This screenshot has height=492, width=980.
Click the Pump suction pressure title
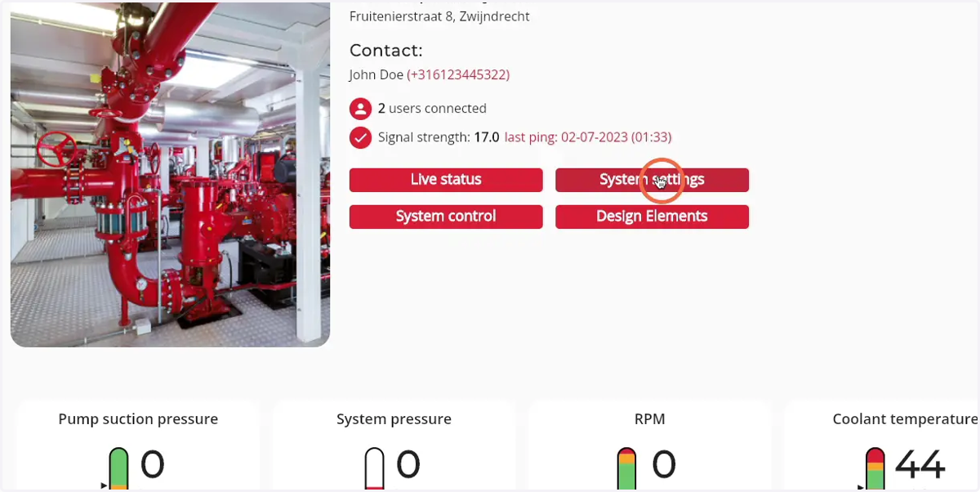[x=138, y=419]
